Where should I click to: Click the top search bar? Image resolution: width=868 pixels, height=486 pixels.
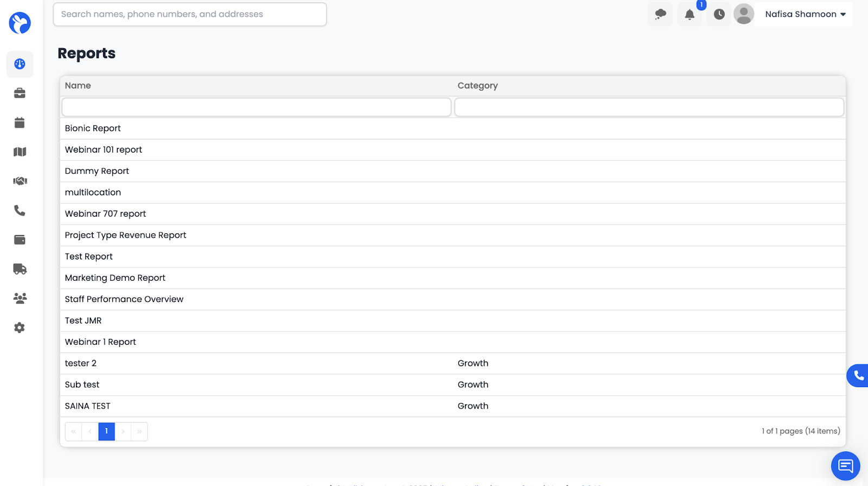pos(190,15)
